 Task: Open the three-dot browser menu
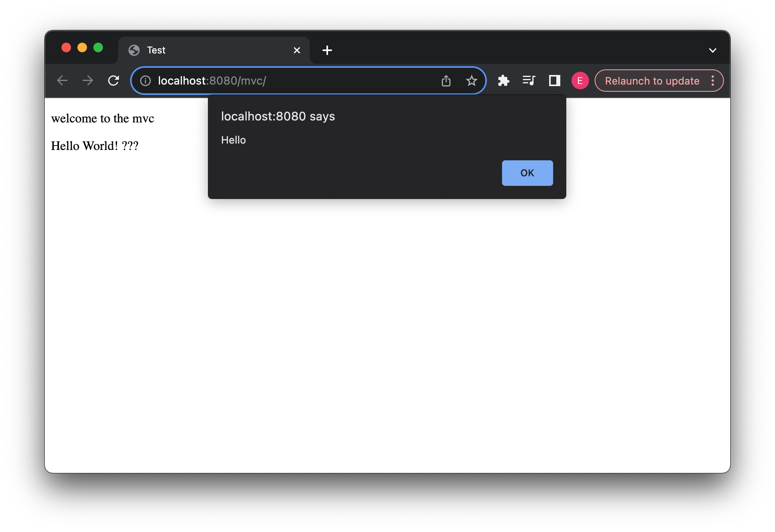[x=713, y=81]
